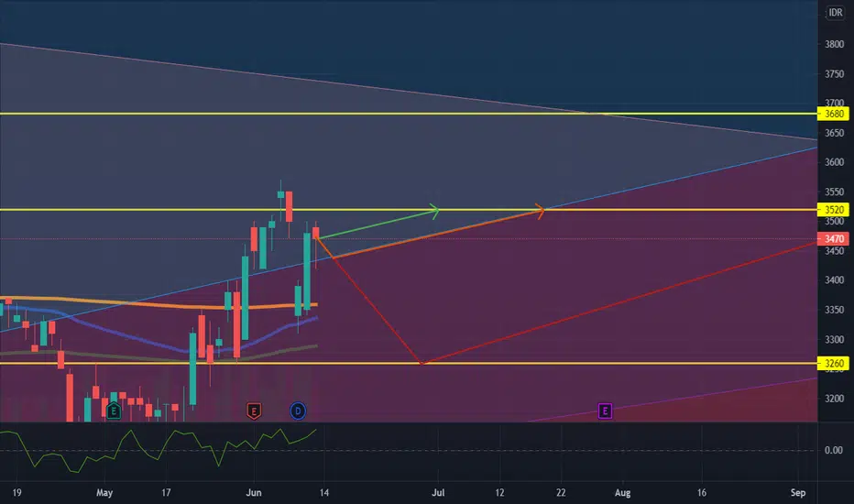The width and height of the screenshot is (854, 504).
Task: Click the Jul label on time axis
Action: pyautogui.click(x=438, y=493)
